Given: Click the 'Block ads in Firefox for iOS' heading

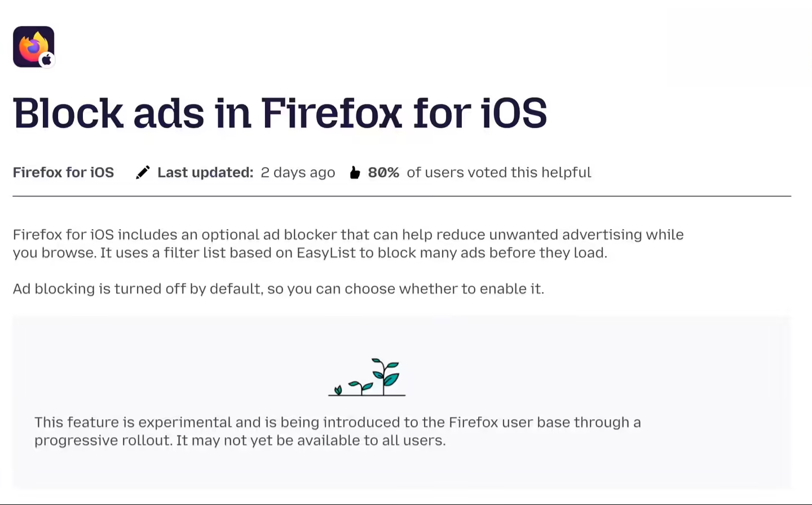Looking at the screenshot, I should [280, 113].
